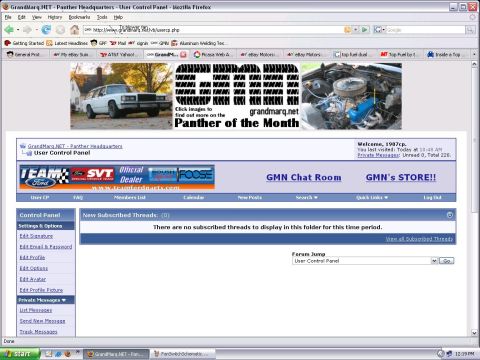This screenshot has height=360, width=480.
Task: Click the address bar URL field
Action: click(x=213, y=30)
